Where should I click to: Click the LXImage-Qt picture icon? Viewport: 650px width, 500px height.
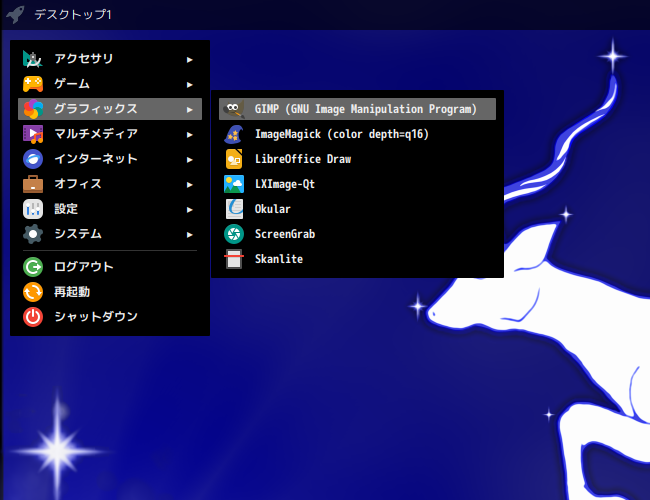tap(234, 184)
